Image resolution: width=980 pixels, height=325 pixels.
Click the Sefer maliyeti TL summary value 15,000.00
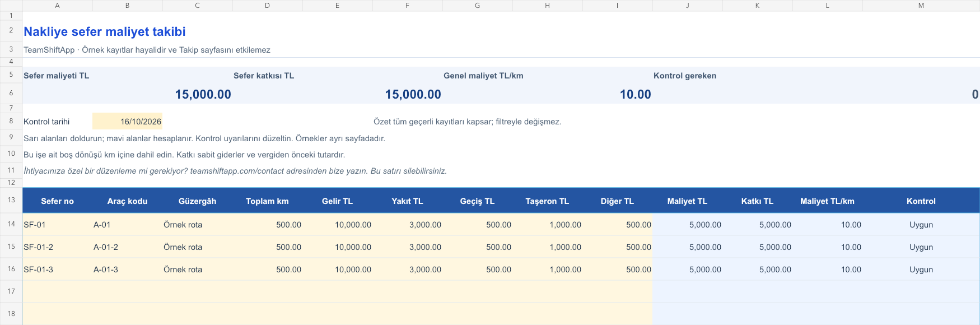(203, 95)
